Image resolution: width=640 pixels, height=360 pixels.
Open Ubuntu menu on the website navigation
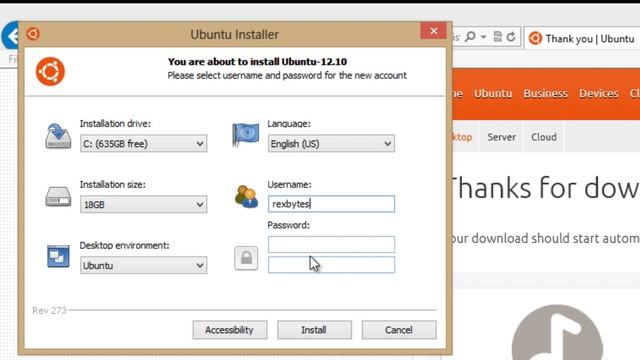pyautogui.click(x=493, y=93)
